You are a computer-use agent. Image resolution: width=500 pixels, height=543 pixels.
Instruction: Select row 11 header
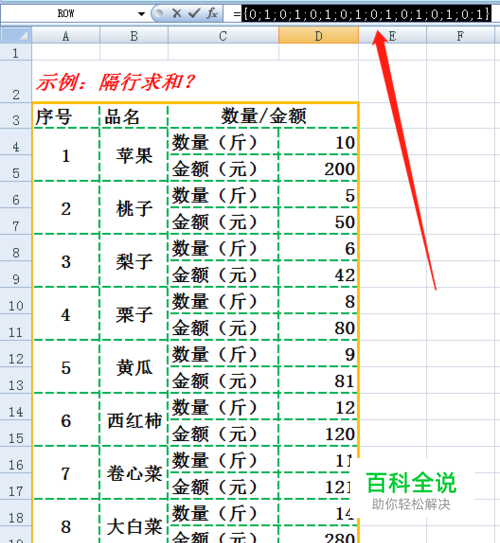[x=16, y=328]
